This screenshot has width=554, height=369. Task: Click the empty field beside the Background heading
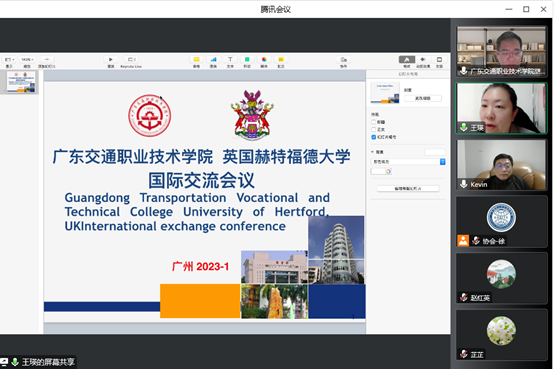pos(435,152)
